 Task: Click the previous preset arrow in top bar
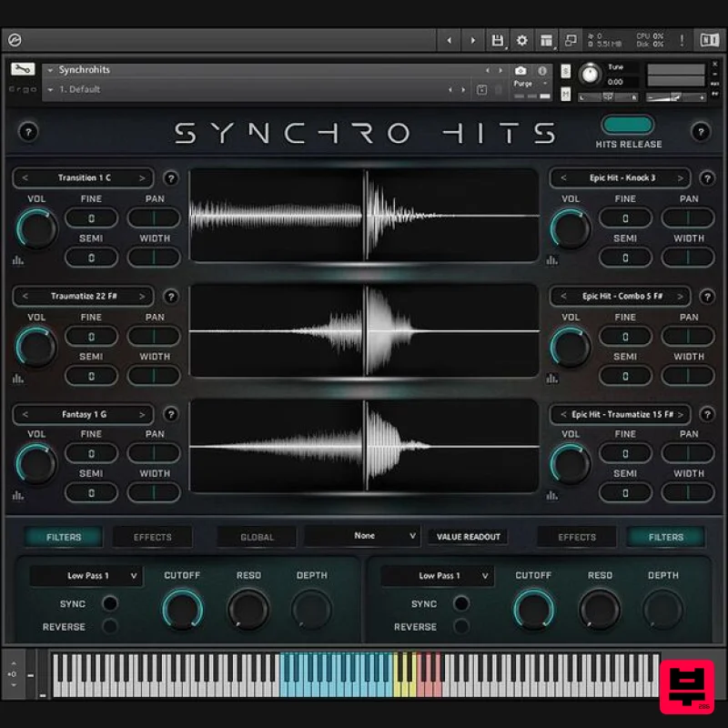click(449, 40)
